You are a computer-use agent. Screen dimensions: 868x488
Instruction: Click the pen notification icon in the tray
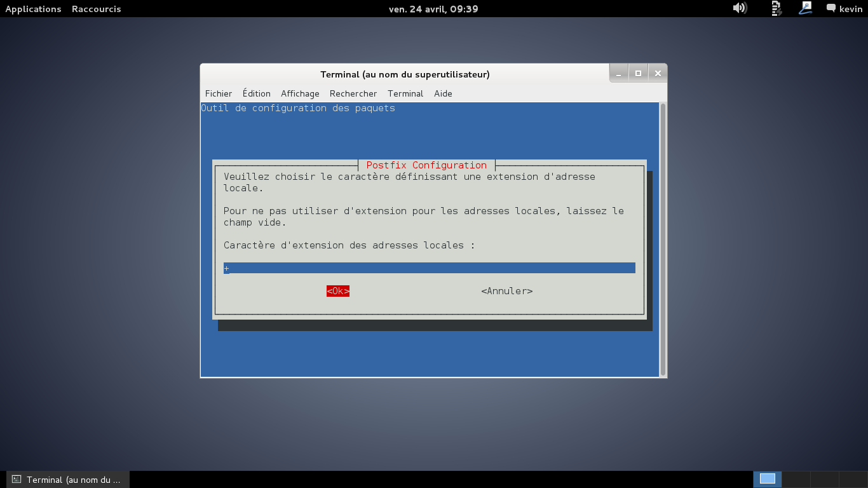pos(806,8)
